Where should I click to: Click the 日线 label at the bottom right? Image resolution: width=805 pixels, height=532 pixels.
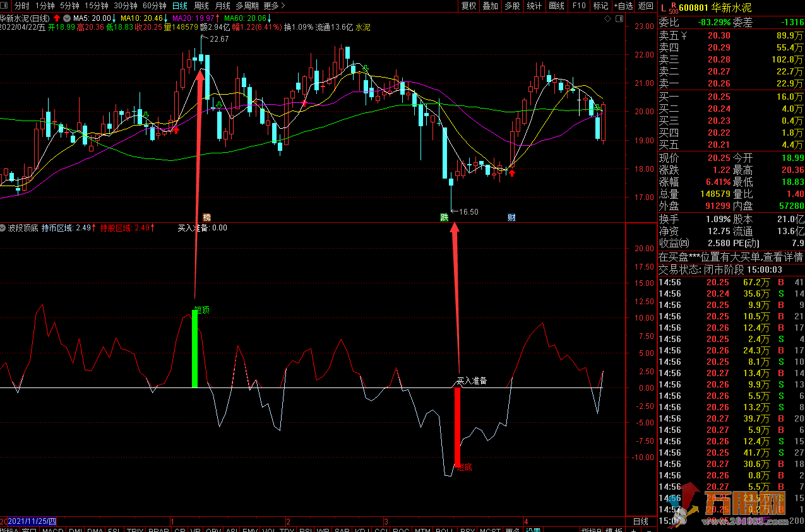640,521
